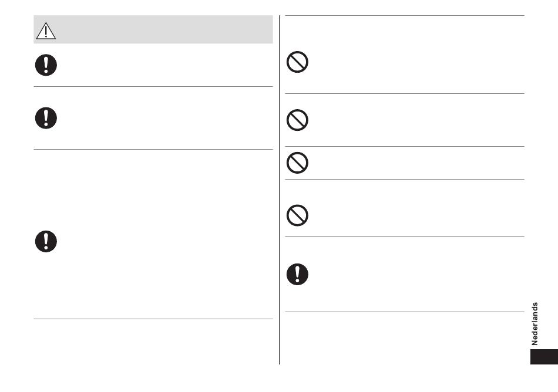Click the rule separating first and second prohibition icons
The height and width of the screenshot is (392, 558).
click(405, 94)
